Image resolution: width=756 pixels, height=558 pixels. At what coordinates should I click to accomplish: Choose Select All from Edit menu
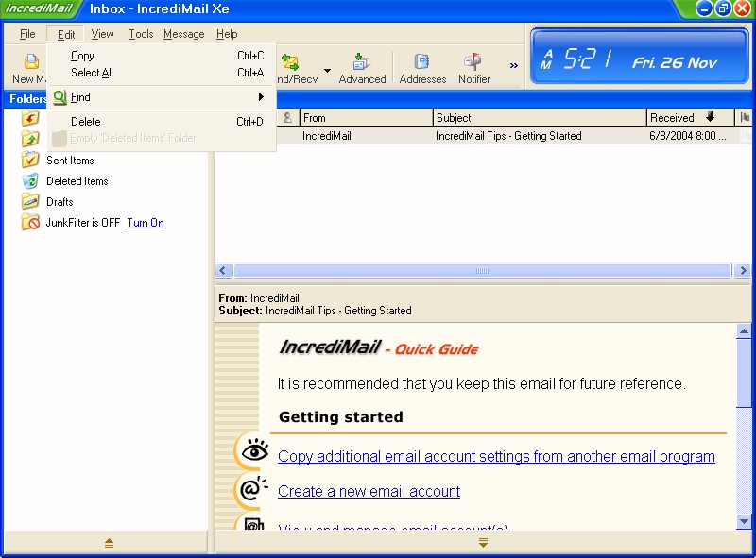tap(92, 73)
